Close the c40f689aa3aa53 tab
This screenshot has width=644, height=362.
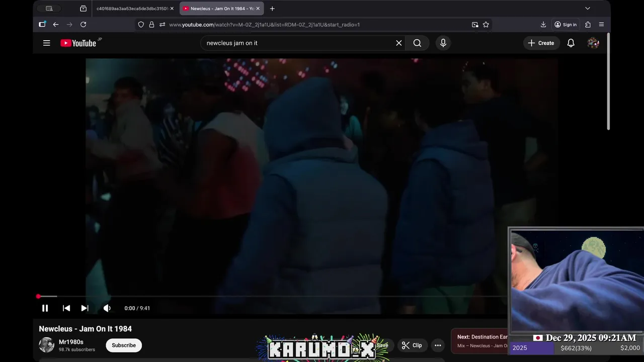(x=172, y=9)
